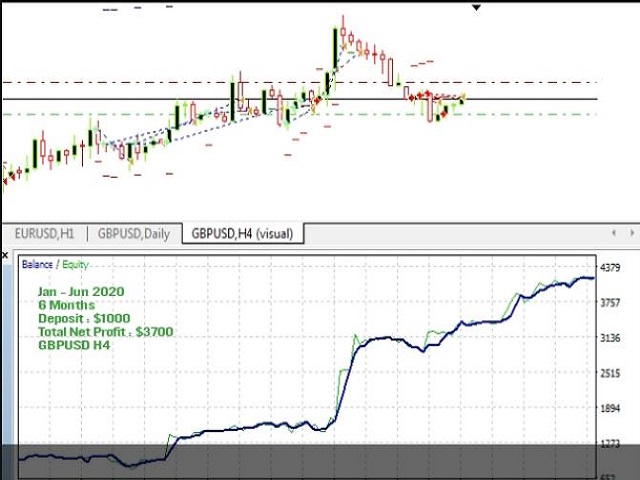Click the 'Deposit : $1000' text
The height and width of the screenshot is (480, 640).
[x=84, y=318]
